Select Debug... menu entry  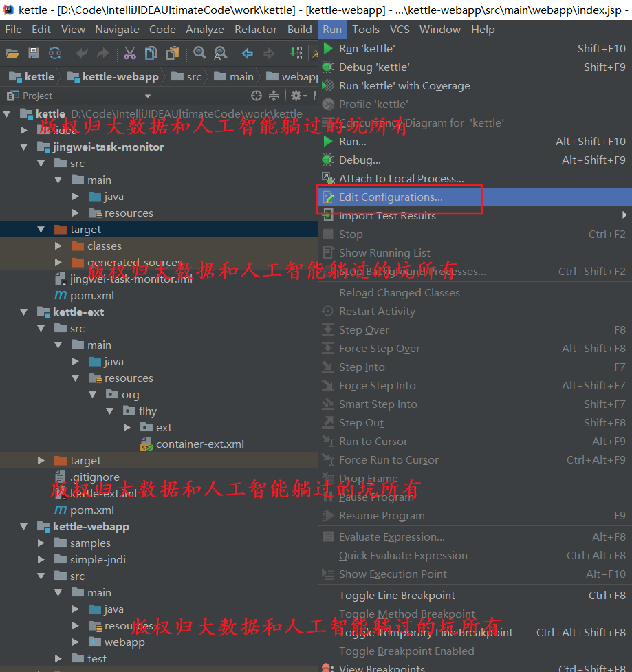click(475, 160)
